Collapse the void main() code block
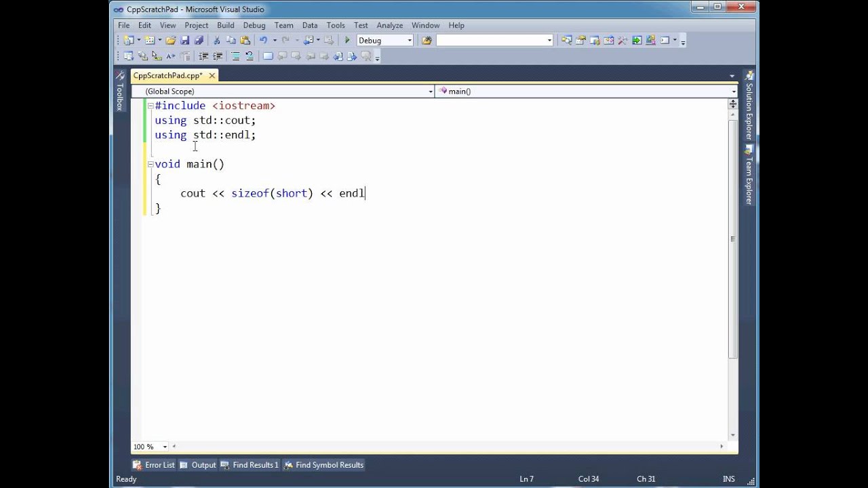Viewport: 868px width, 488px height. (x=150, y=164)
